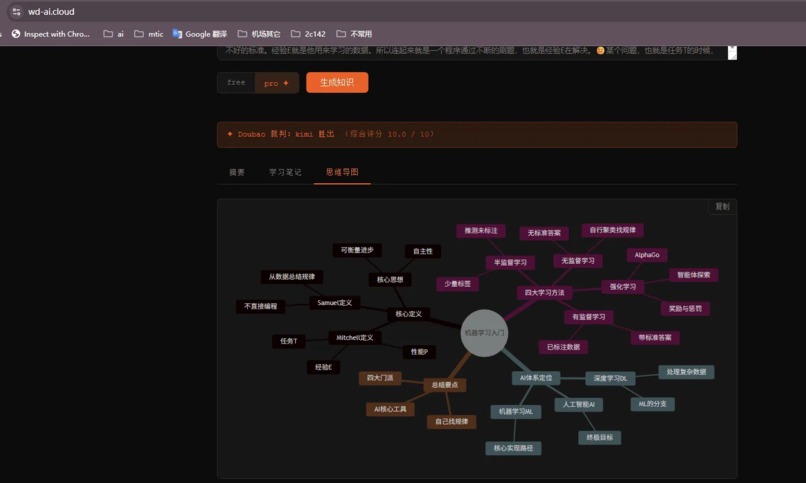This screenshot has width=806, height=483.
Task: Open the Inspect with Chrome bookmark
Action: pos(51,34)
